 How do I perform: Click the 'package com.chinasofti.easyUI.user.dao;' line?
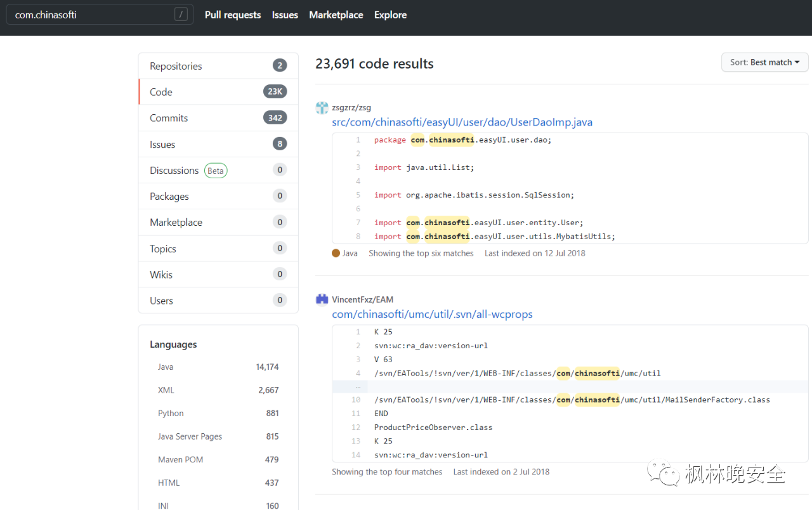pos(463,140)
